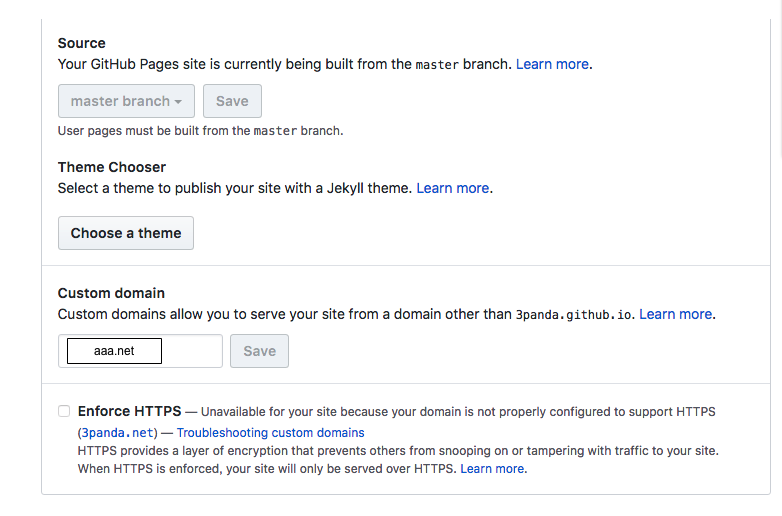Click the caret arrow beside master branch
The width and height of the screenshot is (782, 516).
pos(178,102)
